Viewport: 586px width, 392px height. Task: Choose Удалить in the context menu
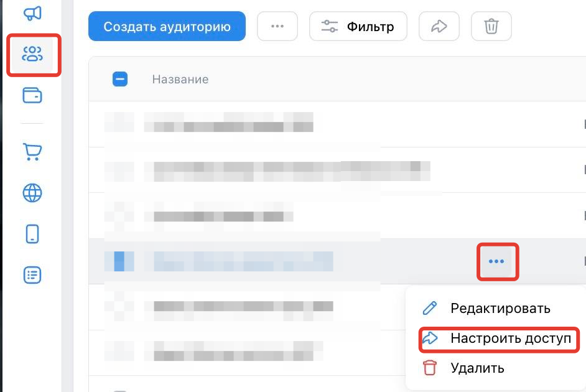[x=463, y=368]
